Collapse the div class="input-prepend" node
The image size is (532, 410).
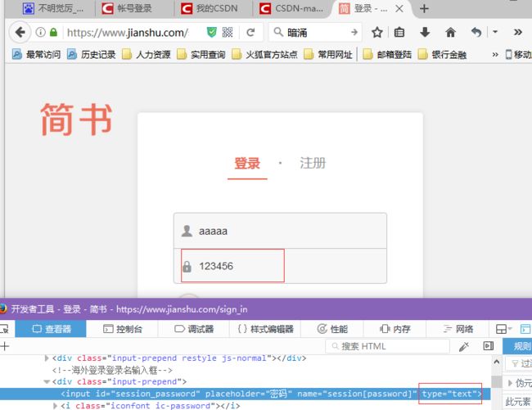point(47,381)
